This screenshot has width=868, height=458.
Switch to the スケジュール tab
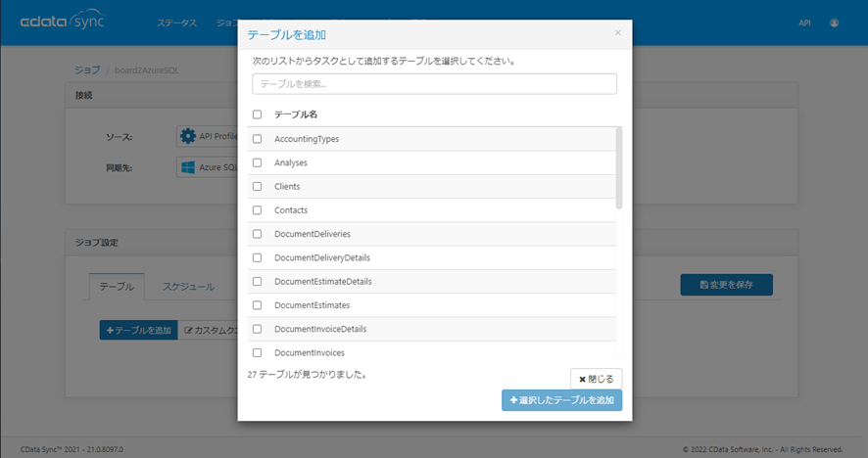(188, 287)
